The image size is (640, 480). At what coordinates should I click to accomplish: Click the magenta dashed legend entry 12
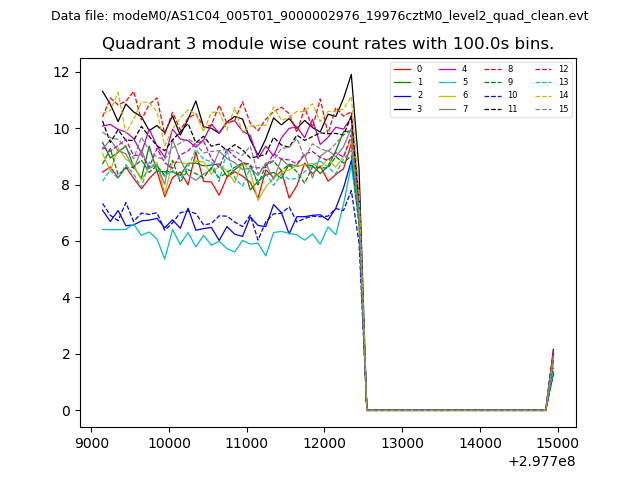546,69
